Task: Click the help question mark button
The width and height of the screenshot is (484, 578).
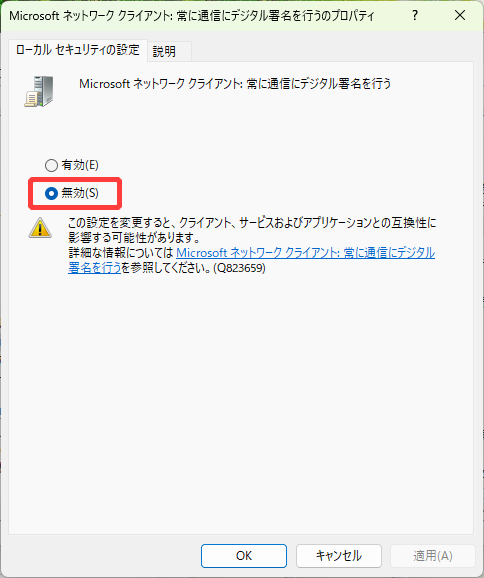Action: (x=415, y=15)
